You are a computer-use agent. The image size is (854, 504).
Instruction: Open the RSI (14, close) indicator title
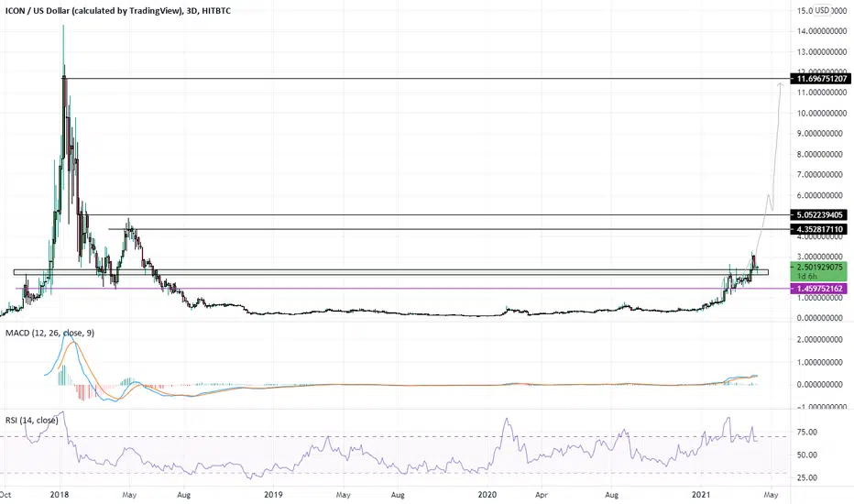tap(31, 420)
